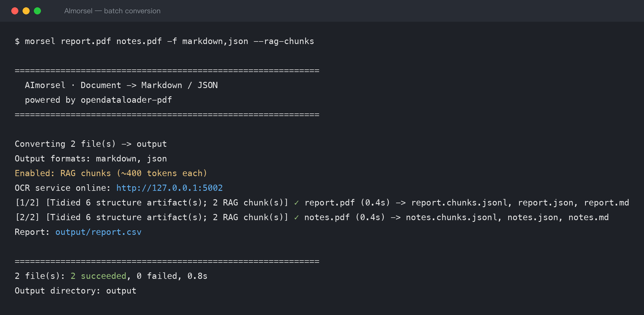Click the 'Report:' label
This screenshot has height=315, width=644.
tap(32, 232)
